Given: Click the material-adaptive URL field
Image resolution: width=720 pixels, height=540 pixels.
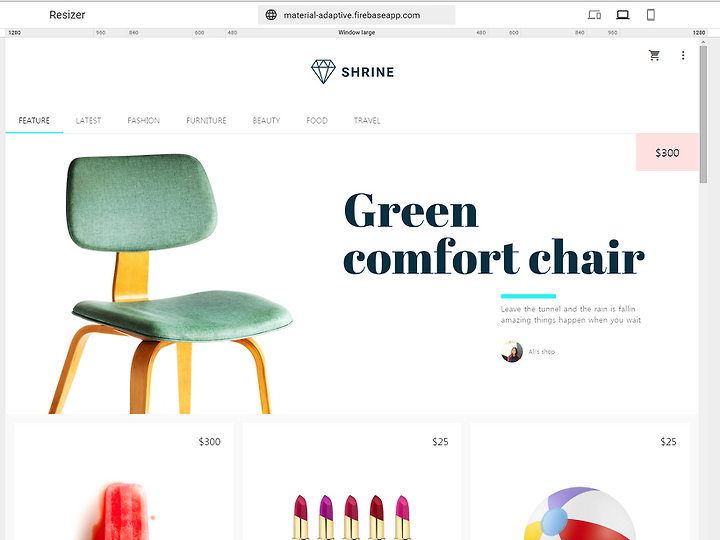Looking at the screenshot, I should pyautogui.click(x=357, y=15).
